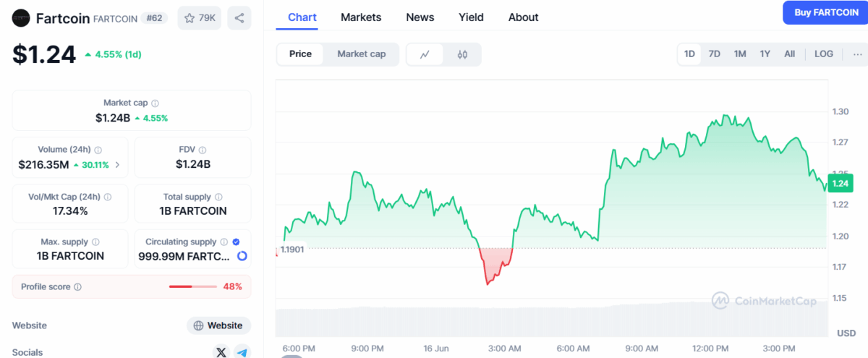Toggle chart to Market cap view
This screenshot has width=868, height=358.
tap(361, 54)
